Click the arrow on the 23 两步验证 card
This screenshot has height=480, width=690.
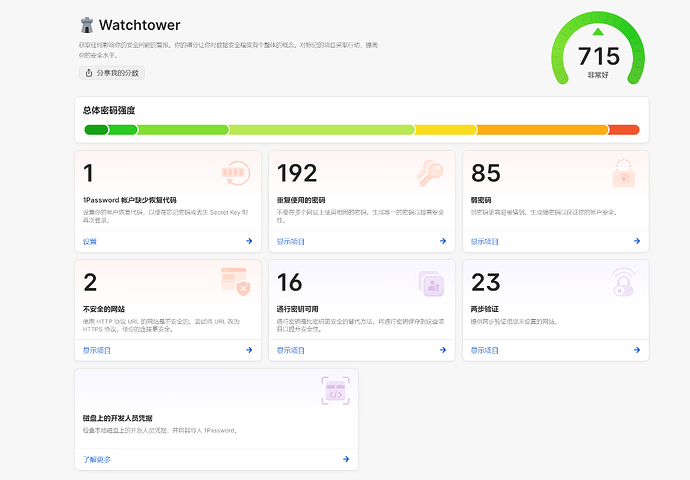click(x=637, y=350)
